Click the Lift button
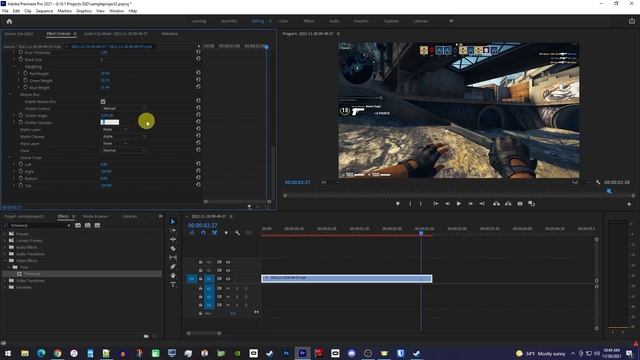Screen dimensions: 640x360 pos(496,203)
